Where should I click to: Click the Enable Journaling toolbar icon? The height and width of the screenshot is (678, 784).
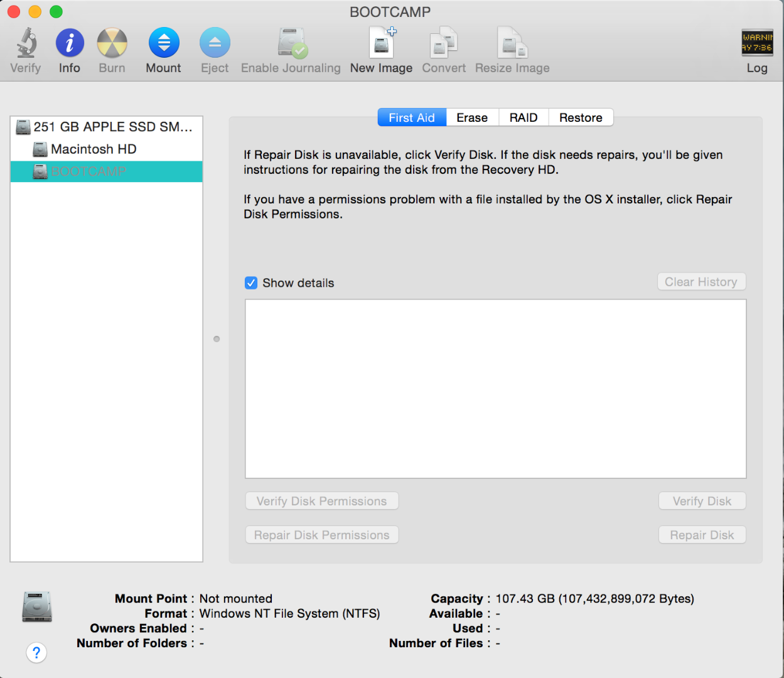pos(292,43)
